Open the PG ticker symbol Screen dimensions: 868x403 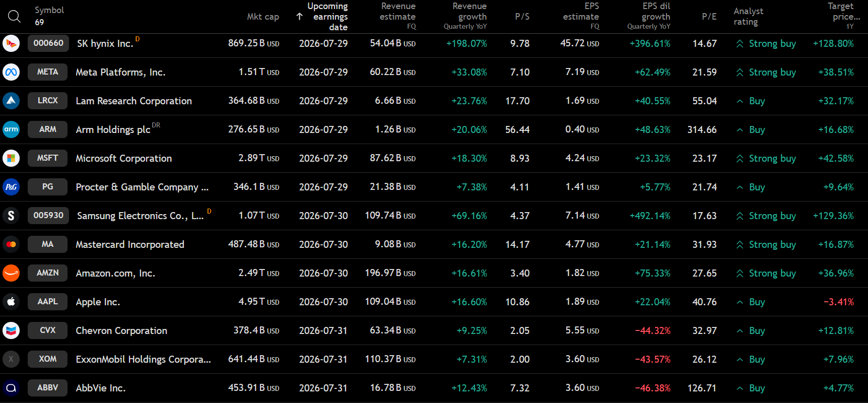pos(47,187)
